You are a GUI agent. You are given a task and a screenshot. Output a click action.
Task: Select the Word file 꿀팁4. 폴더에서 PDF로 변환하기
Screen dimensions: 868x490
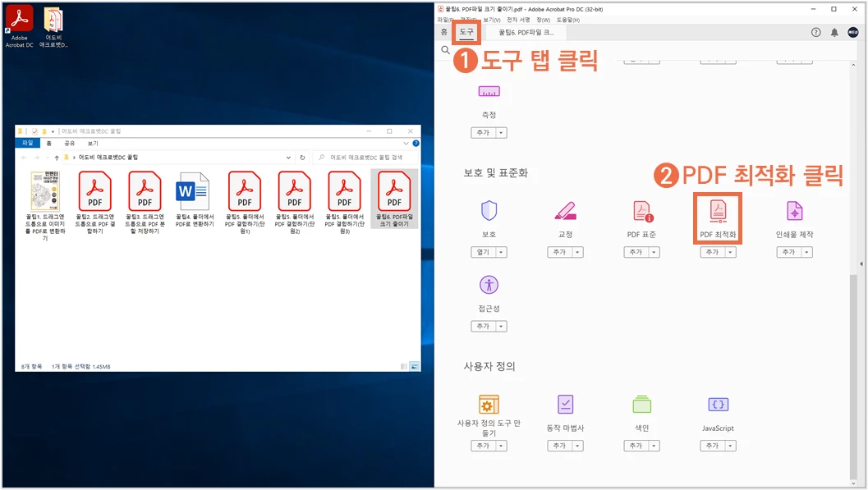[195, 200]
